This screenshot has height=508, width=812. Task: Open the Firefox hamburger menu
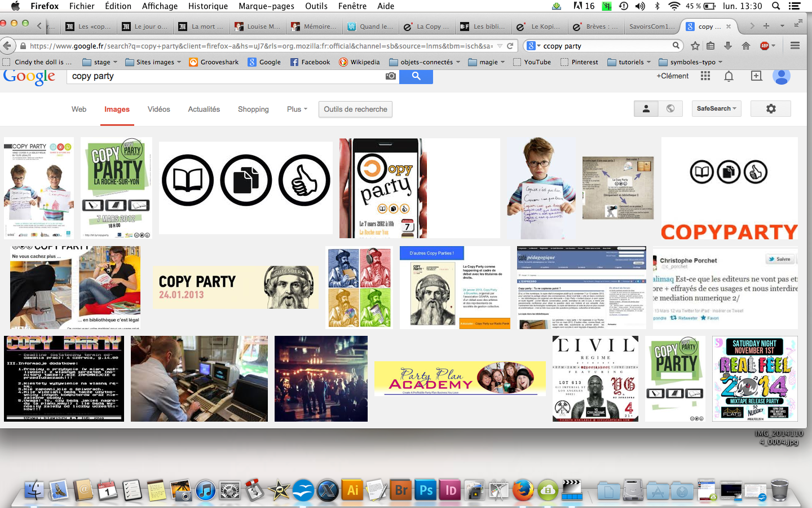tap(795, 46)
